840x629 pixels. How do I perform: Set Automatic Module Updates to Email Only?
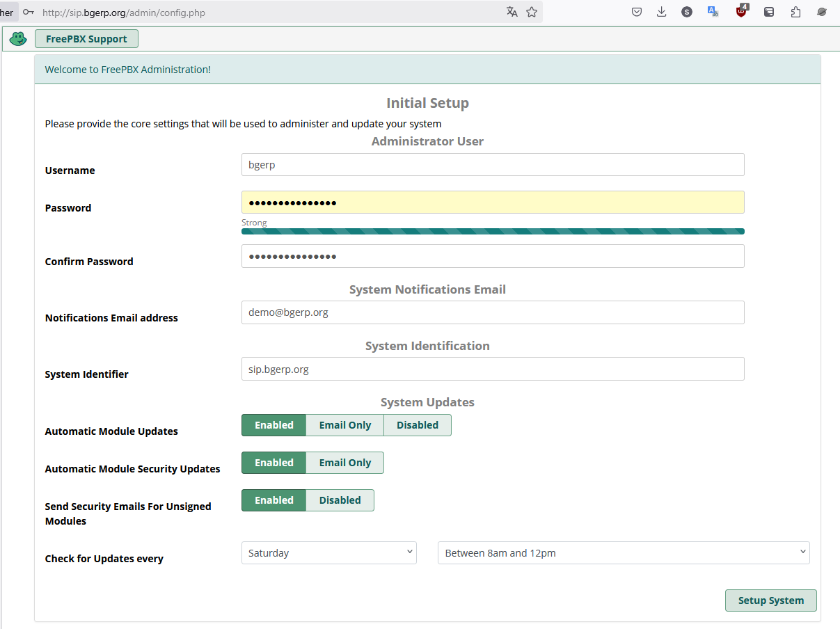click(x=345, y=425)
